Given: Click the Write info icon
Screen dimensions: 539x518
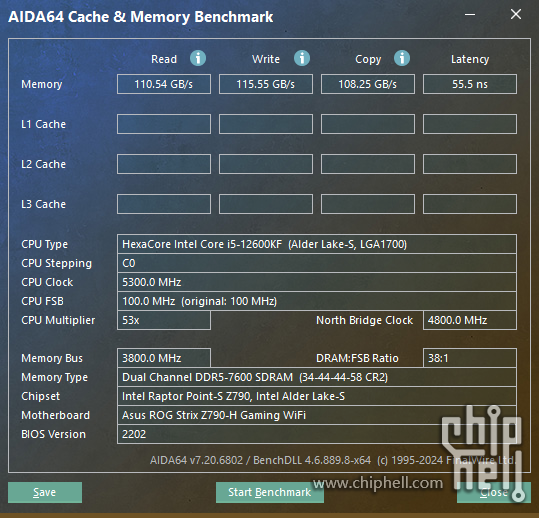Looking at the screenshot, I should click(x=302, y=58).
